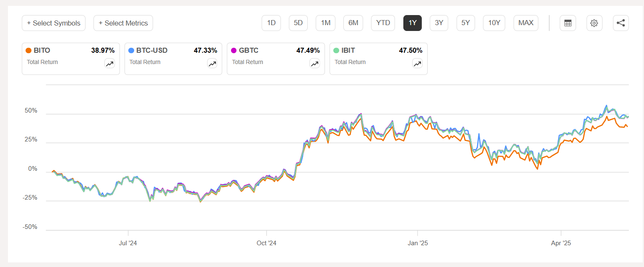Click the IBIT Total Return card

coord(378,59)
